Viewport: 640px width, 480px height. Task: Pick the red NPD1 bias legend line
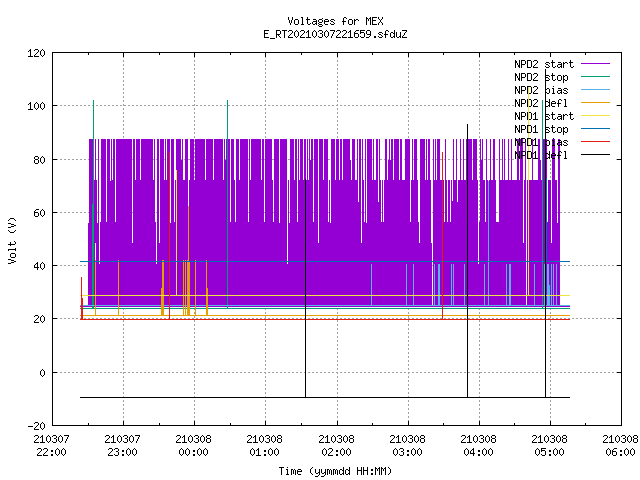tap(596, 142)
